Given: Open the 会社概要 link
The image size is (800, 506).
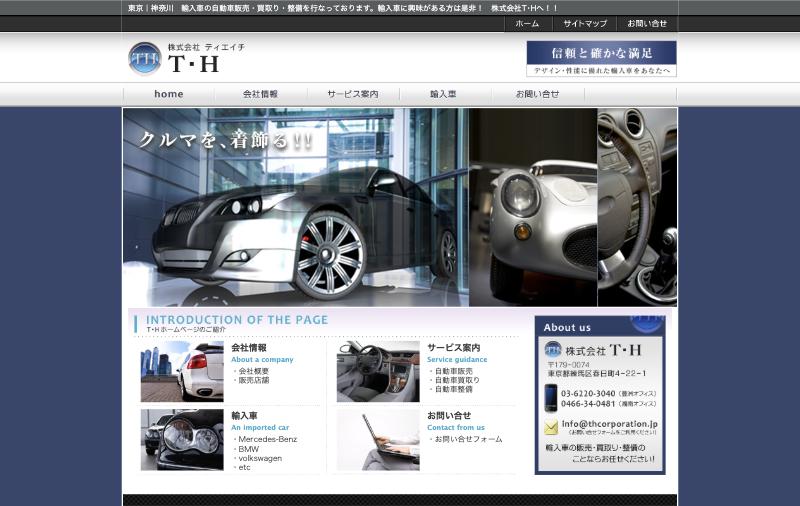Looking at the screenshot, I should (254, 371).
